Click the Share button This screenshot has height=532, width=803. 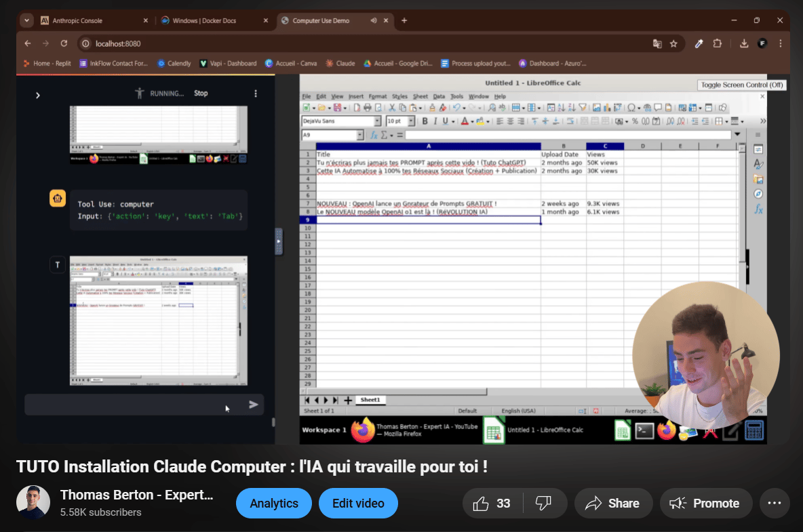tap(613, 504)
